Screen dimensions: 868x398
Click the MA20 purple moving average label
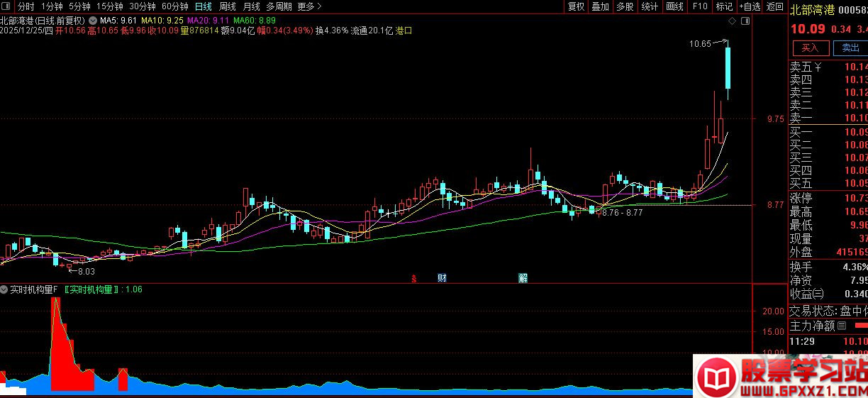click(x=206, y=21)
